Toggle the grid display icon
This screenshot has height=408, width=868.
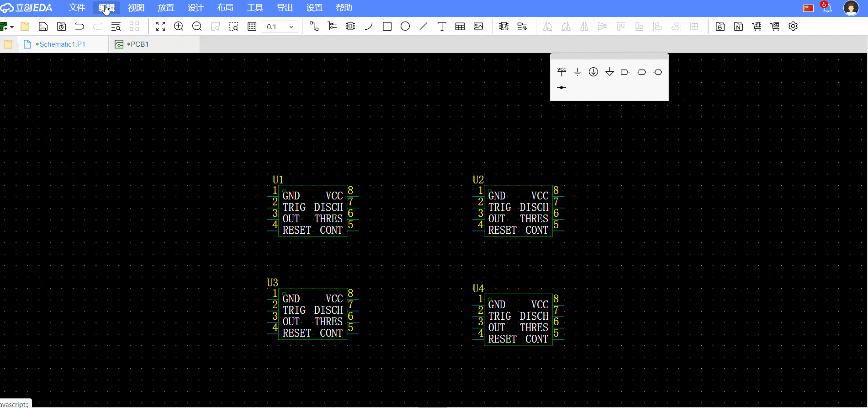[x=252, y=27]
